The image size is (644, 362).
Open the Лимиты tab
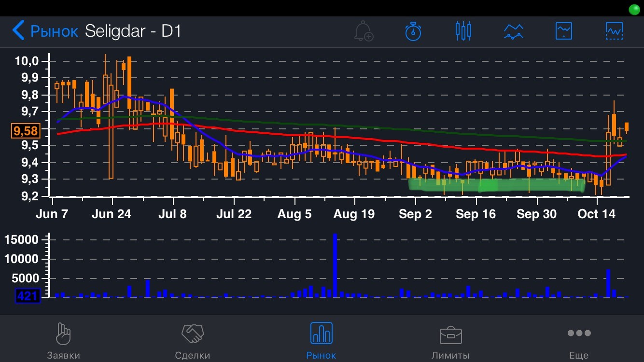[450, 340]
